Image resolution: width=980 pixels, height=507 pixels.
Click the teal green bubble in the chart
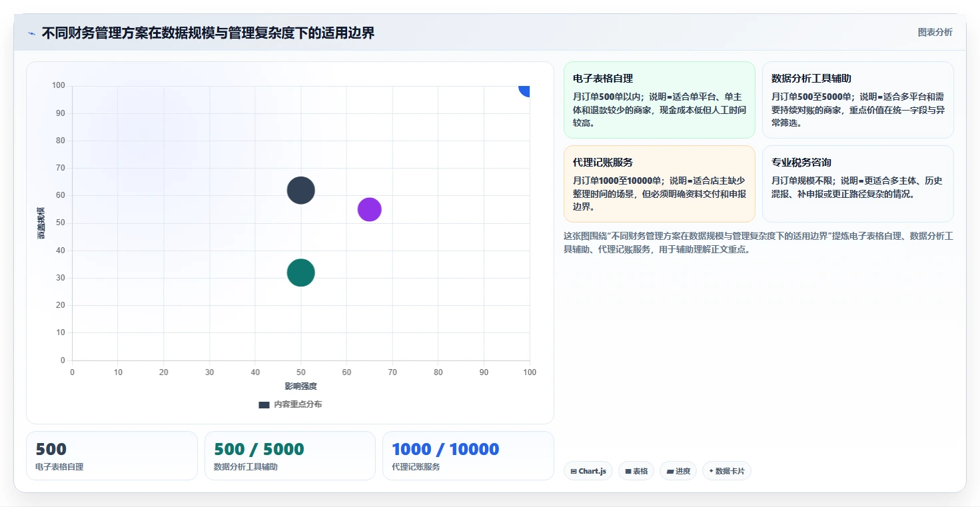click(300, 272)
